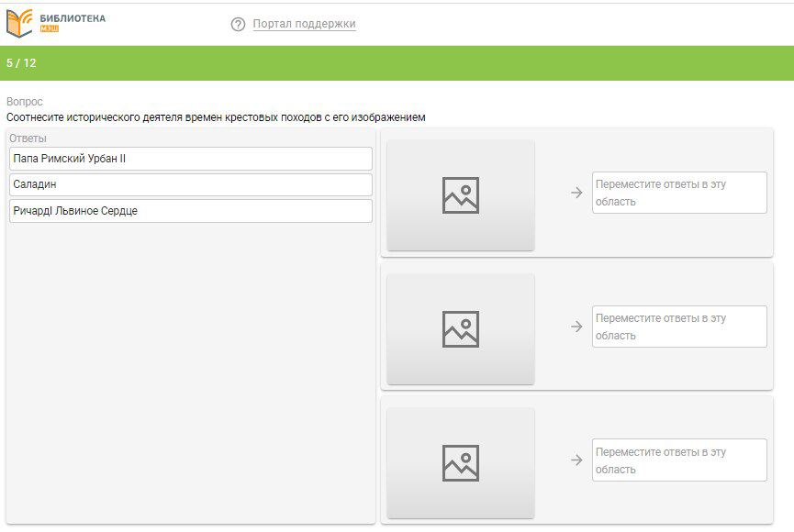Screen dimensions: 794x532
Task: Click the arrow beside the second image
Action: click(x=576, y=327)
